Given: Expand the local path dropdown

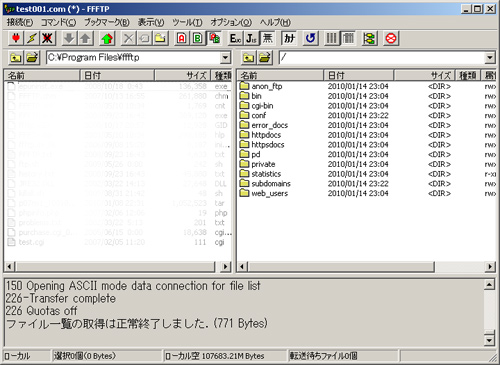Looking at the screenshot, I should [x=225, y=58].
